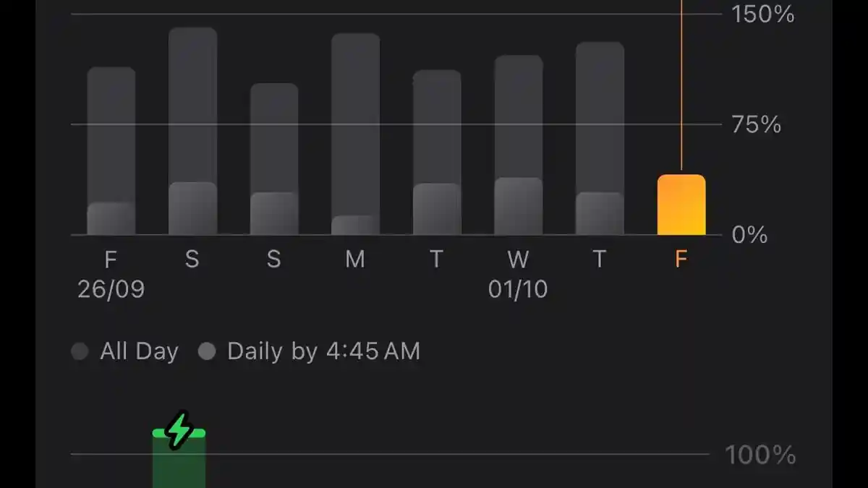This screenshot has height=488, width=868.
Task: Click the All Day legend label
Action: click(x=139, y=352)
